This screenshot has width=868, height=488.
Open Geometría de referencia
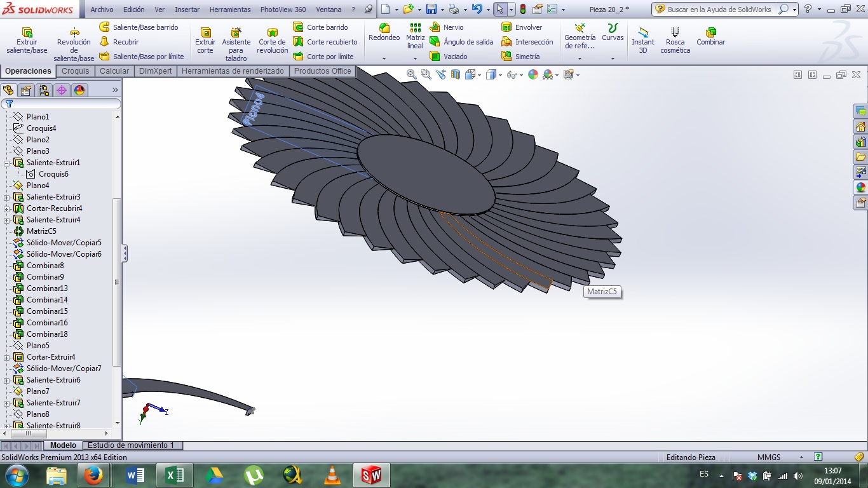point(580,37)
